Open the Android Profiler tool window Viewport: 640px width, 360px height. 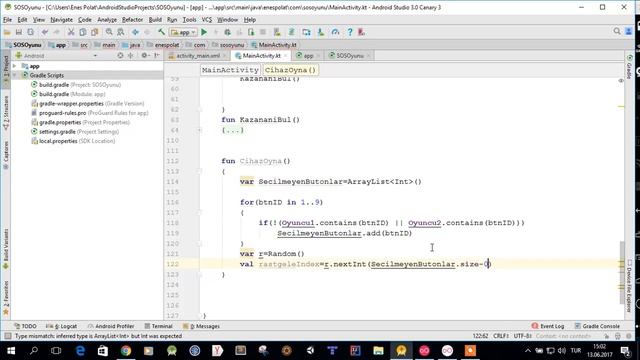tap(111, 326)
